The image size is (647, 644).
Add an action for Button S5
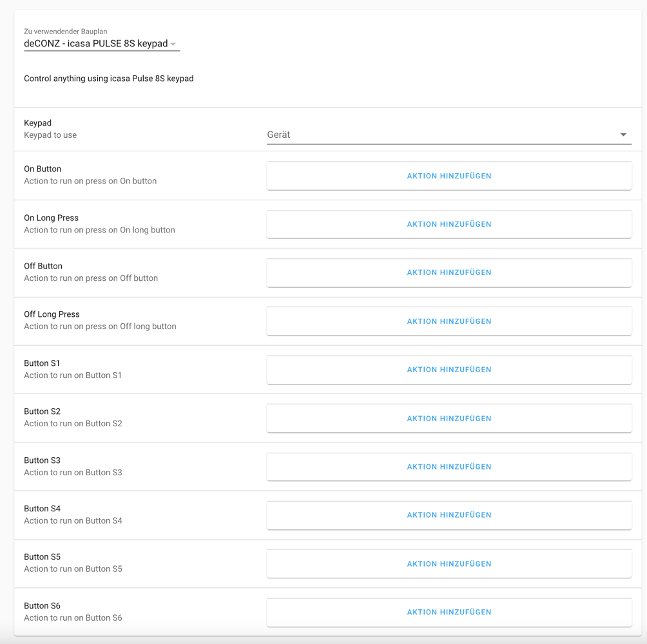pos(449,563)
